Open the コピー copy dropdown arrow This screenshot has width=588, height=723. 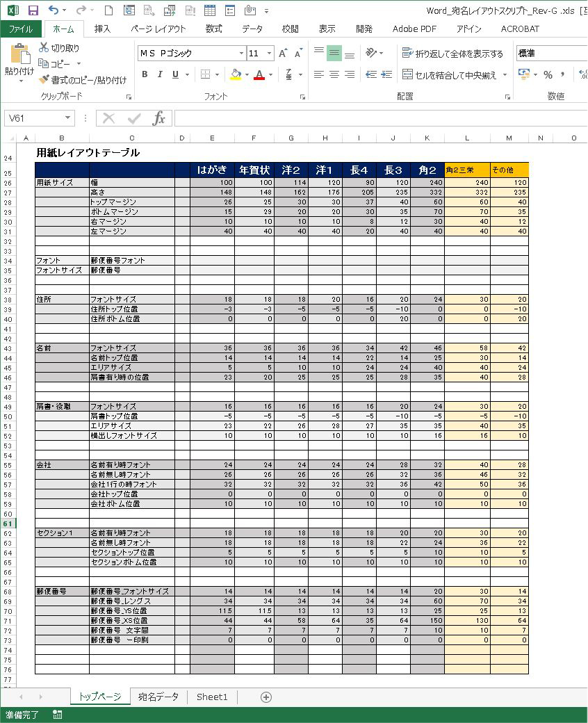coord(79,64)
